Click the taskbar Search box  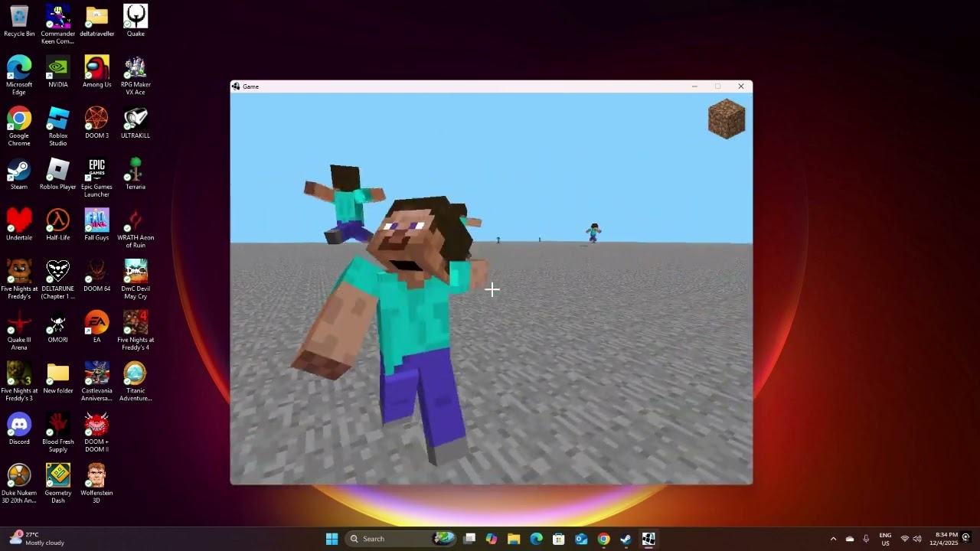click(401, 539)
